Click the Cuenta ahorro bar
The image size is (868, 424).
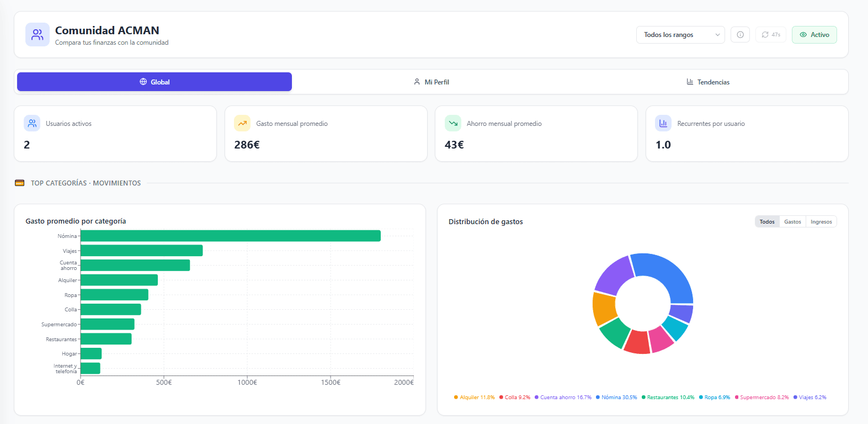coord(135,265)
